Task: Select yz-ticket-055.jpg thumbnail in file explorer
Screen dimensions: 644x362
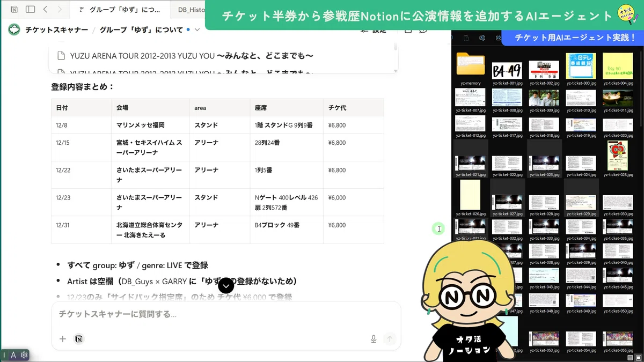Action: point(618,339)
